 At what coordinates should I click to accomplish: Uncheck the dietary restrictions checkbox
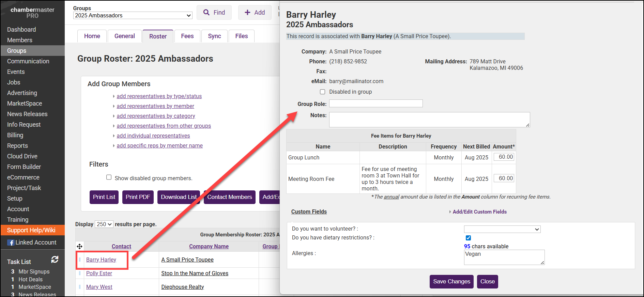click(468, 238)
